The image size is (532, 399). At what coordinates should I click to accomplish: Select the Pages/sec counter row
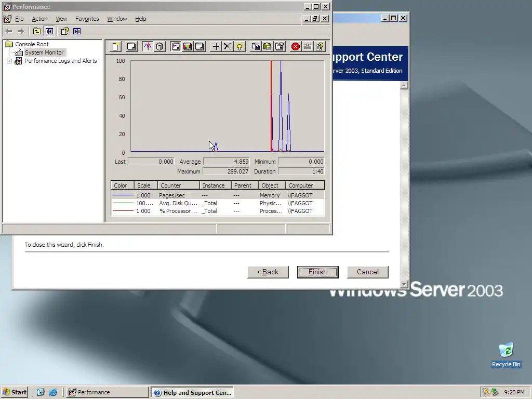pos(218,195)
